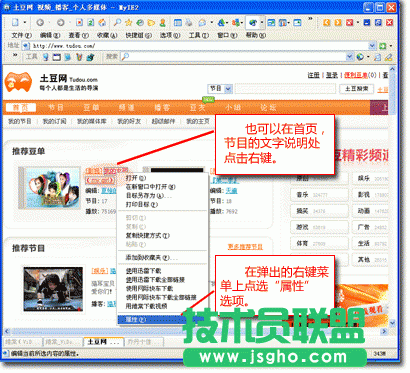Click the 音乐 channel category button
Viewport: 410px width, 373px height.
(x=319, y=195)
